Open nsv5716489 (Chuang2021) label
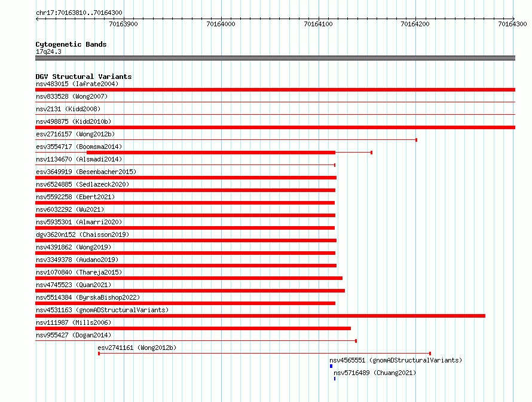The image size is (532, 402). coord(375,373)
